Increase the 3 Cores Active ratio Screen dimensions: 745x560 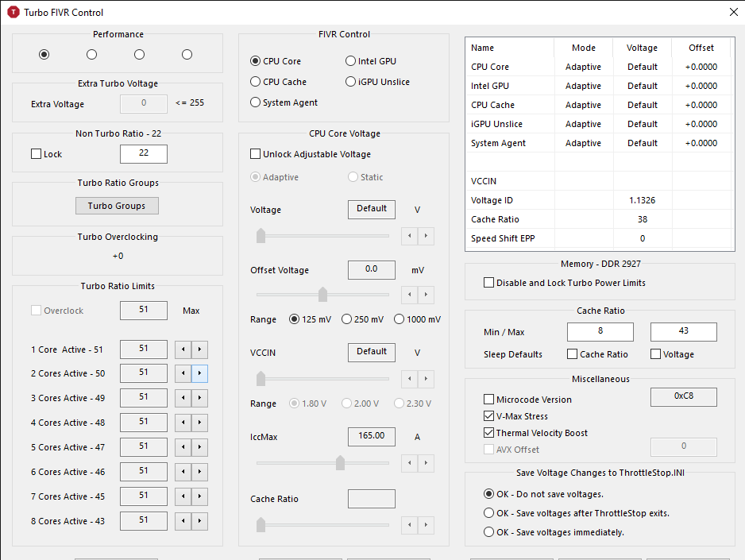[x=199, y=398]
